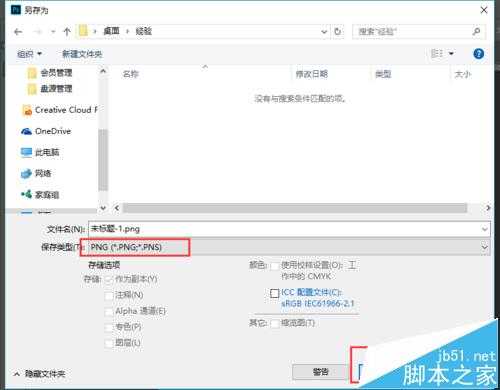Click the Photoshop icon in title bar
The height and width of the screenshot is (390, 500).
tap(16, 10)
